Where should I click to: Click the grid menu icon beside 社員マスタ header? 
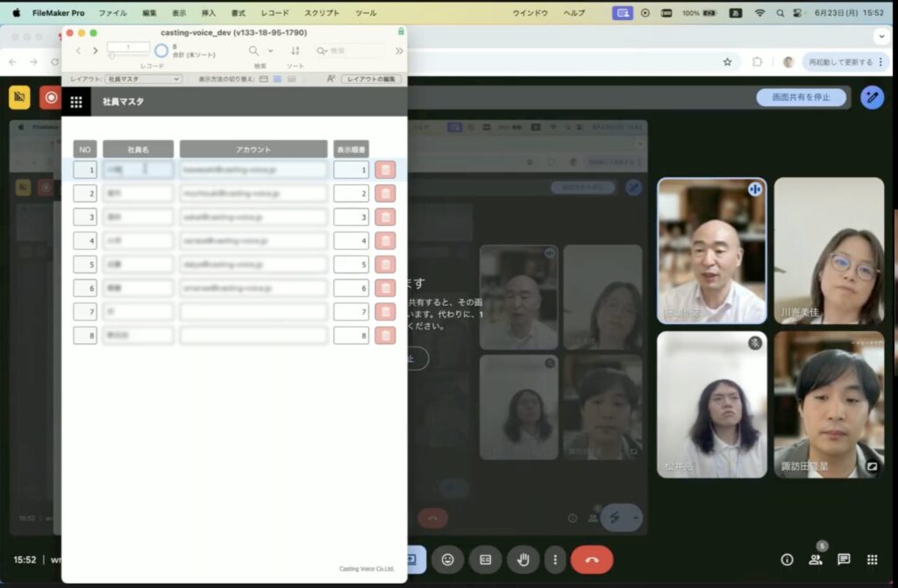[x=76, y=102]
